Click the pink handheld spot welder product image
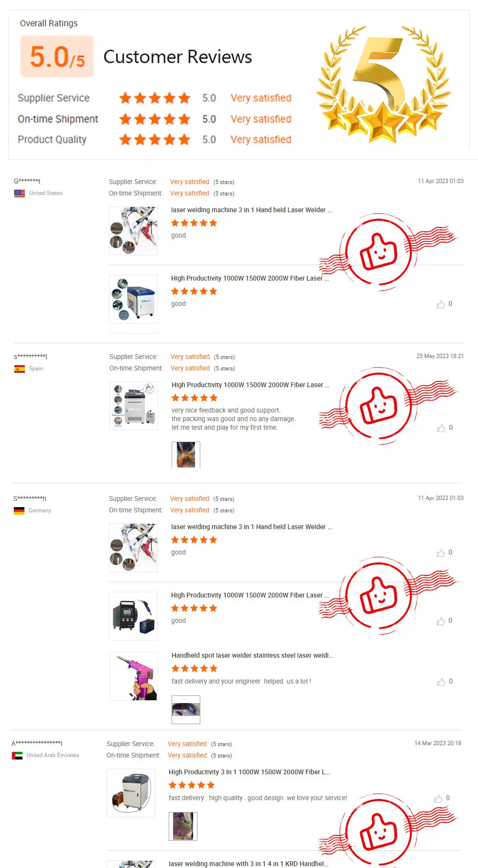The height and width of the screenshot is (868, 478). (x=133, y=676)
